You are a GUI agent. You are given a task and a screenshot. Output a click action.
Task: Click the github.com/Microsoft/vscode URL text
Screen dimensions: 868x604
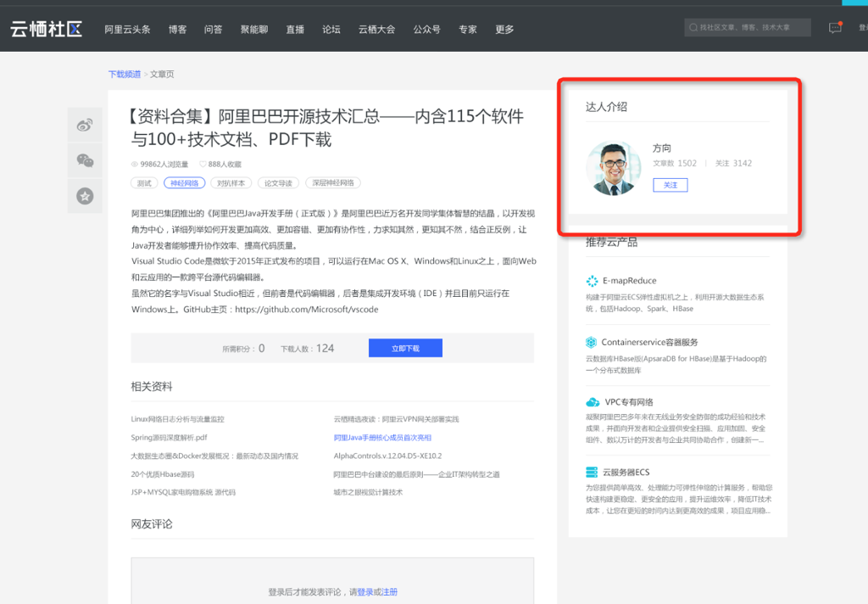(x=307, y=309)
